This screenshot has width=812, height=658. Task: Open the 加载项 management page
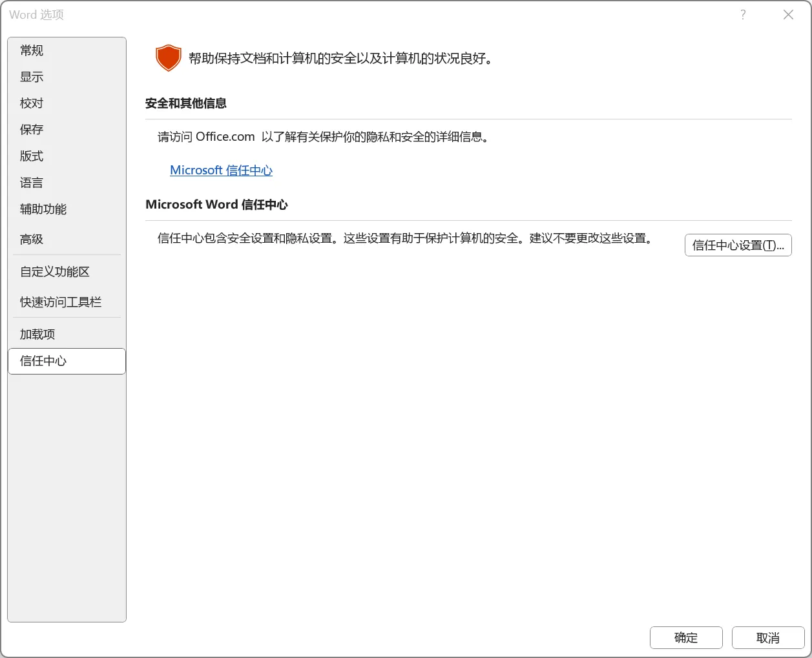tap(36, 333)
